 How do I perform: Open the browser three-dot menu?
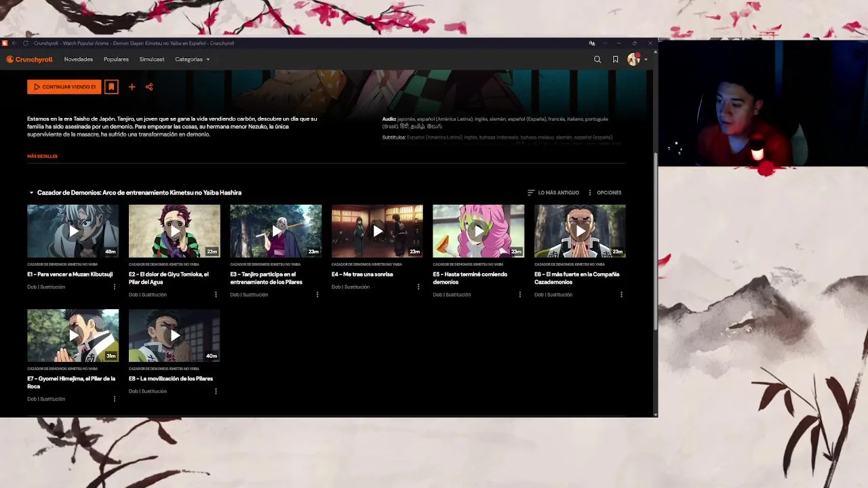(x=605, y=43)
